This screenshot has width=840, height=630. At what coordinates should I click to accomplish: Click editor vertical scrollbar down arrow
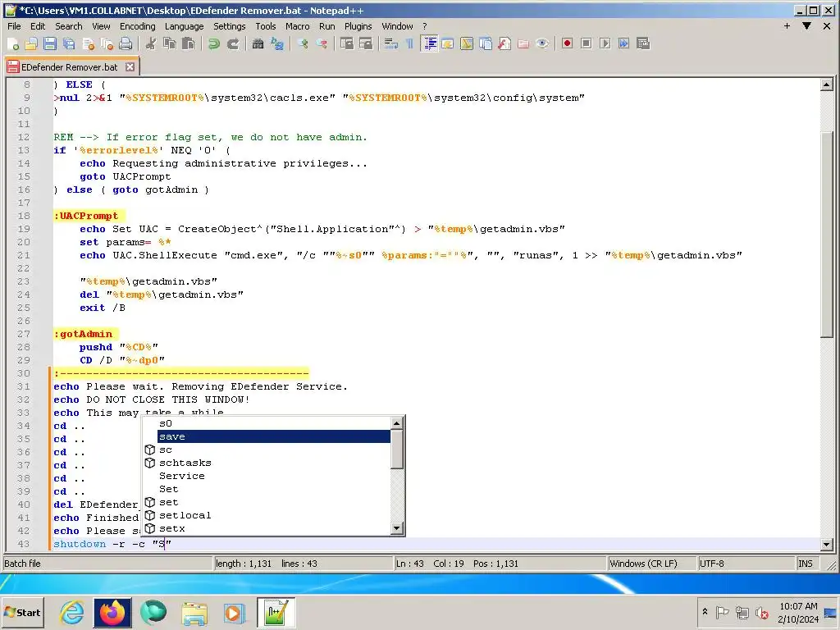826,545
